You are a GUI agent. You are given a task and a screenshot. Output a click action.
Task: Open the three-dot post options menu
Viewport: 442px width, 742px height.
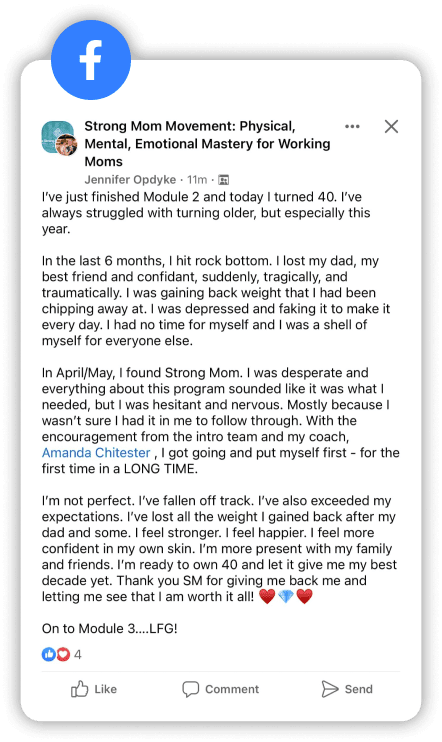pos(352,126)
